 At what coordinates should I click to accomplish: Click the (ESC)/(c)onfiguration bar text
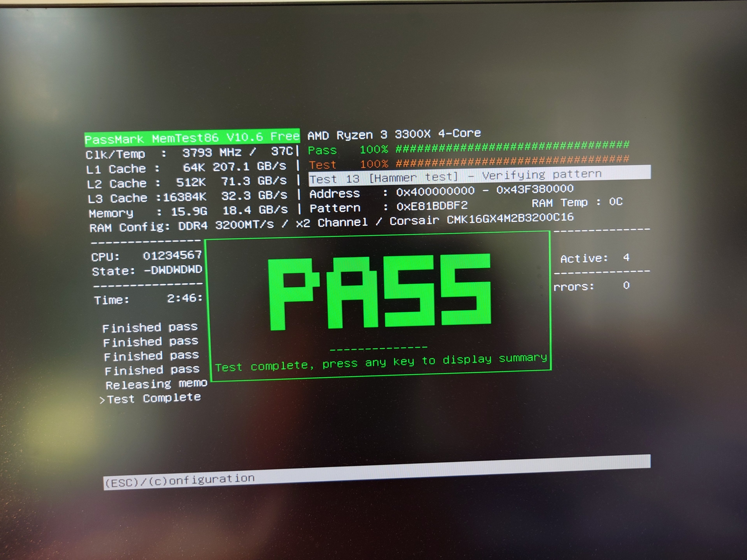pyautogui.click(x=179, y=480)
